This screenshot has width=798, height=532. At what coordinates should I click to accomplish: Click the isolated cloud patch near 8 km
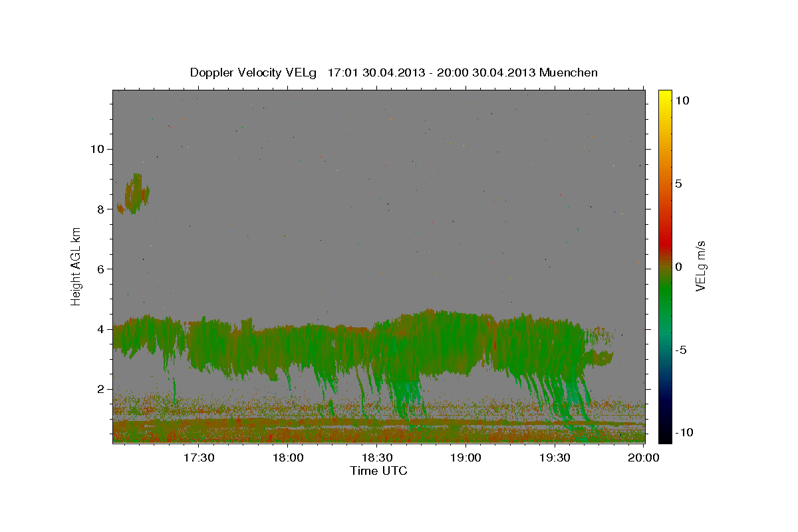point(134,194)
